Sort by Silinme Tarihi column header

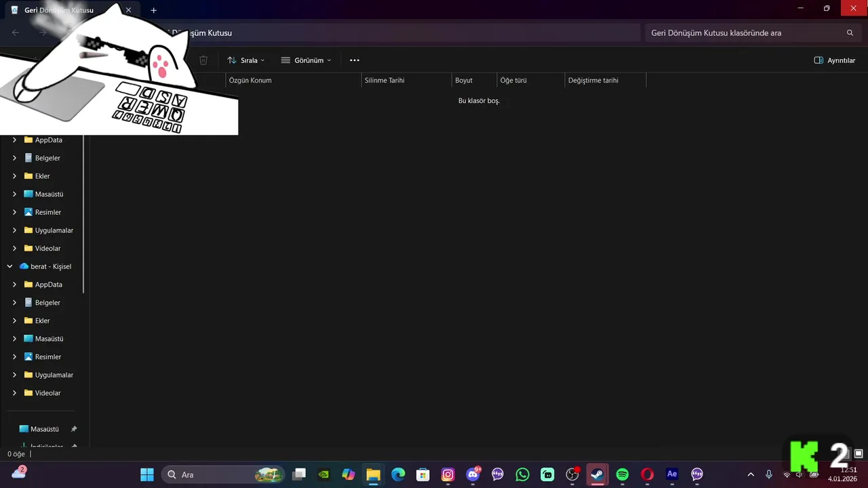[406, 80]
